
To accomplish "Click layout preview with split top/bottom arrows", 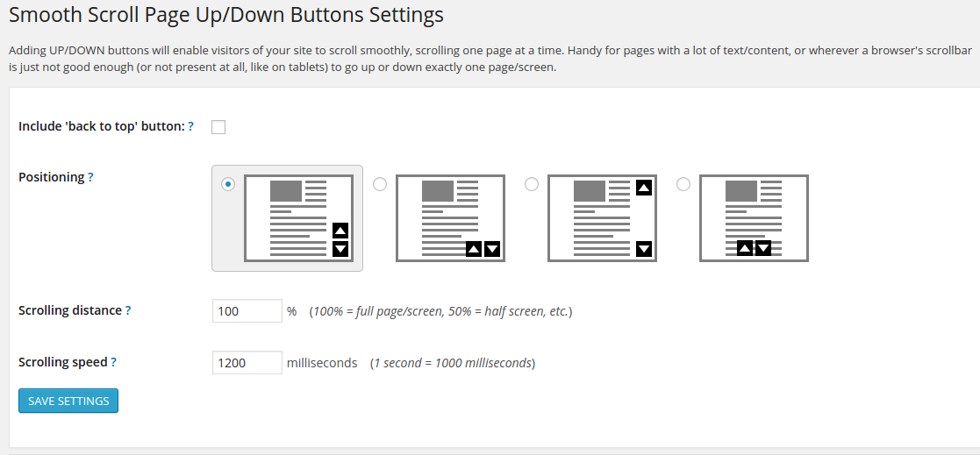I will pos(602,218).
